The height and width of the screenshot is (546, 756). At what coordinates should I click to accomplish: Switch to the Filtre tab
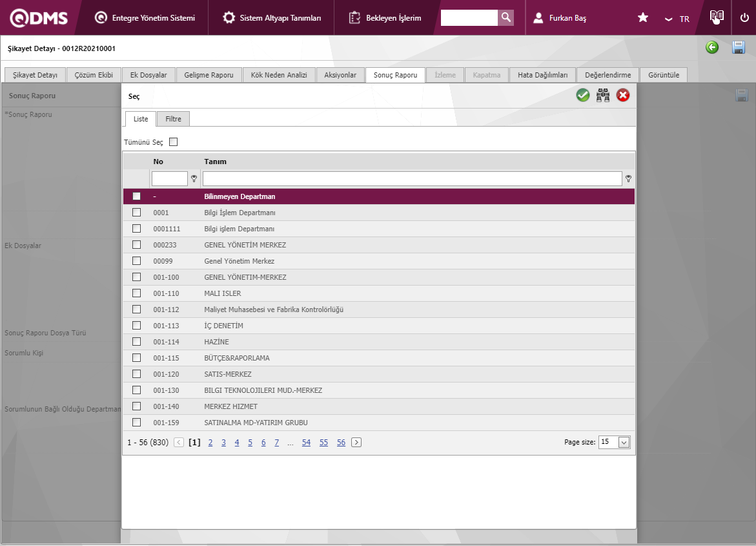(173, 119)
